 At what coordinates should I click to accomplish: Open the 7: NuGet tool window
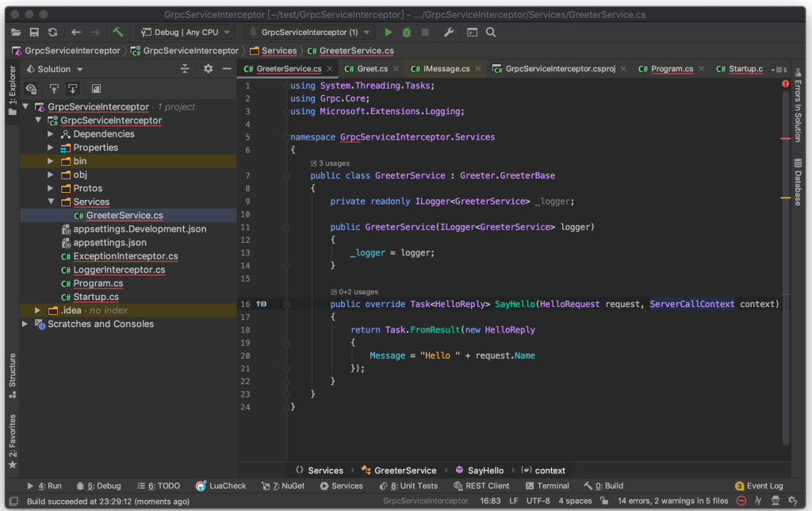point(283,486)
